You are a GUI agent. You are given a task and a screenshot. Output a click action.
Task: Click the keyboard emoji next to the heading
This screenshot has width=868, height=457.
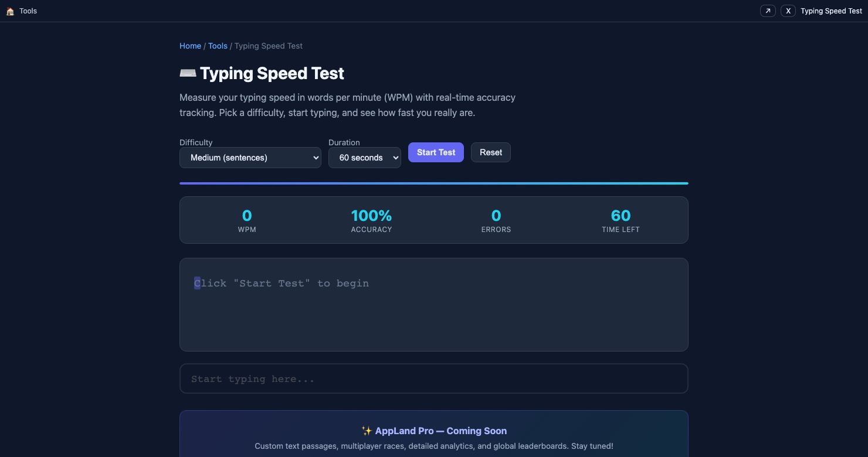pyautogui.click(x=188, y=73)
